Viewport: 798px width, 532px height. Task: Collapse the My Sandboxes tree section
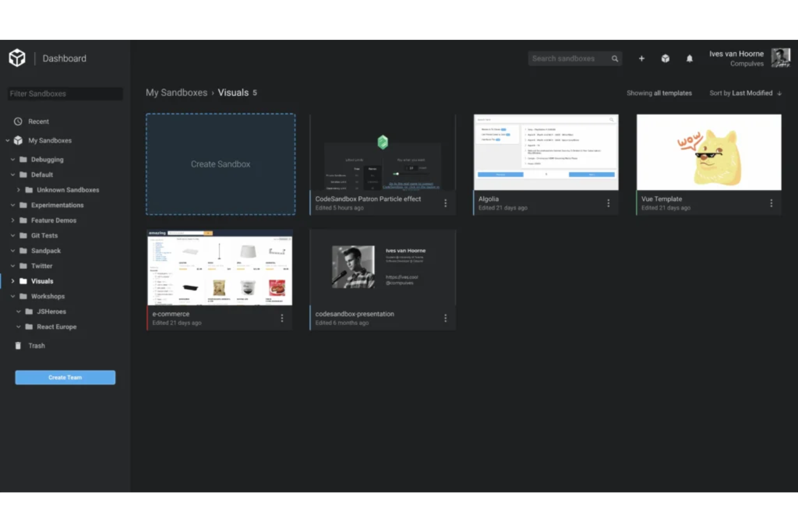[x=7, y=140]
